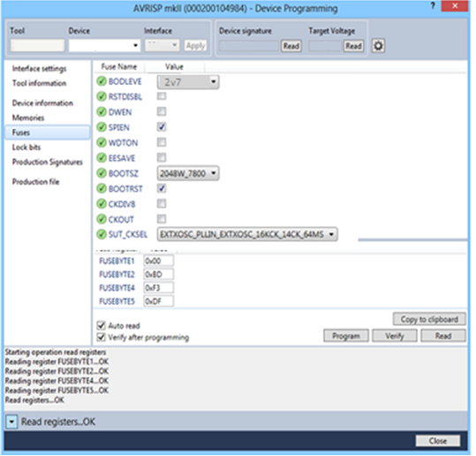Click the green check icon beside SUT_CKSEL

(102, 234)
